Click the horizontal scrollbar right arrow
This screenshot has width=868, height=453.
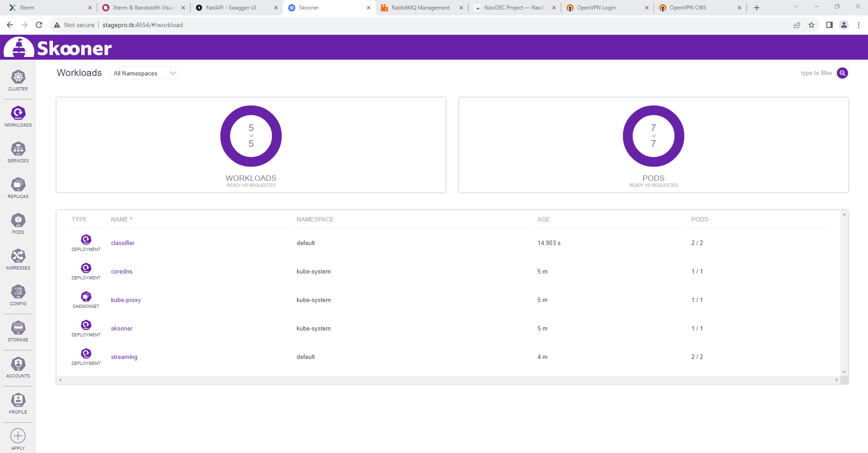(x=836, y=380)
